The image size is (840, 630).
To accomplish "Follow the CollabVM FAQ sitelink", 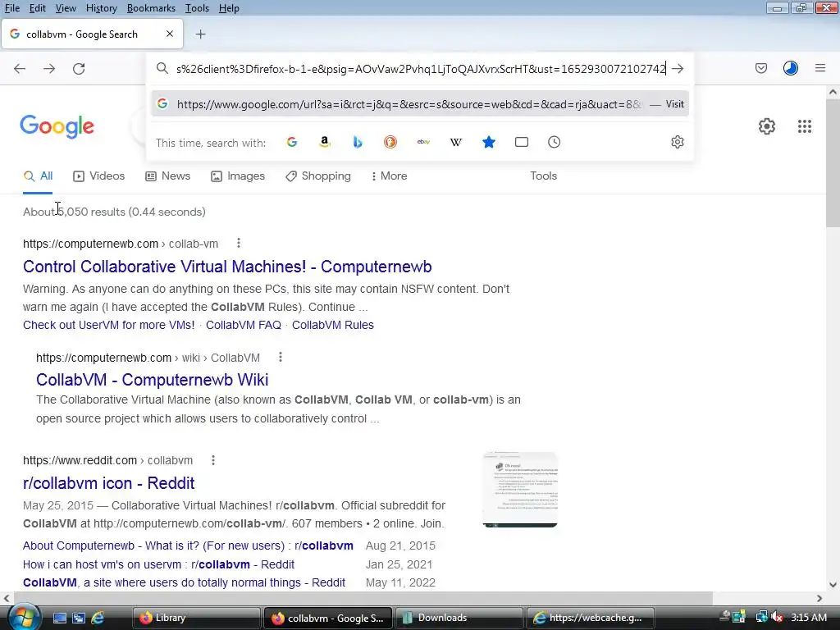I will click(x=243, y=325).
